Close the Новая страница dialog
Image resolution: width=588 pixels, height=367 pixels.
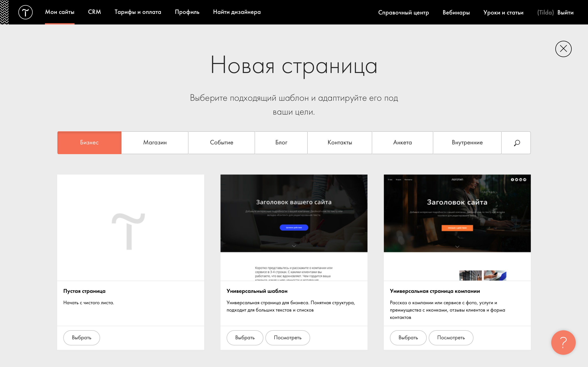pos(563,49)
